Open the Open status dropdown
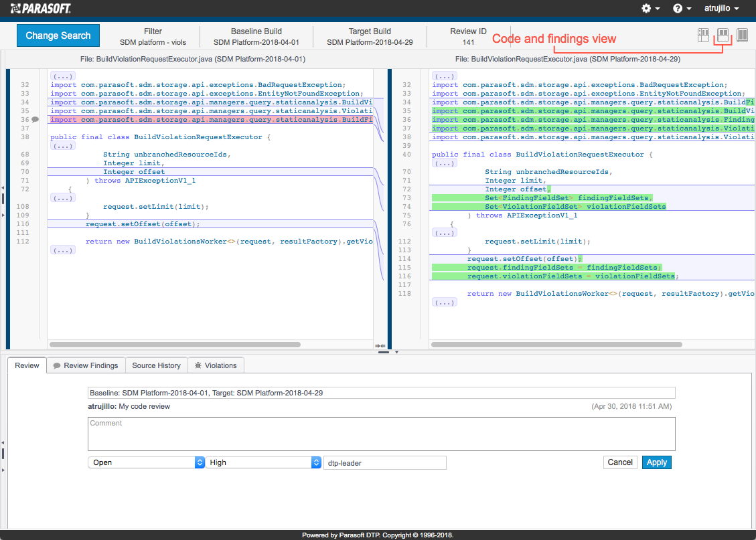 pyautogui.click(x=146, y=462)
